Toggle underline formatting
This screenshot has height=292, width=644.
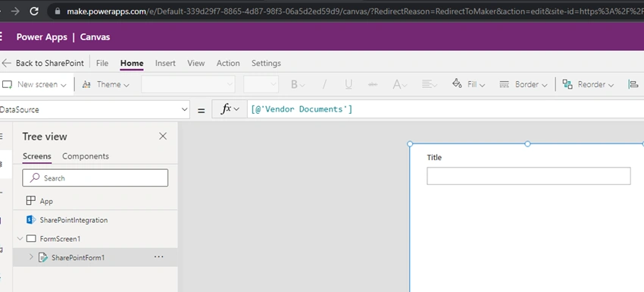click(x=349, y=85)
